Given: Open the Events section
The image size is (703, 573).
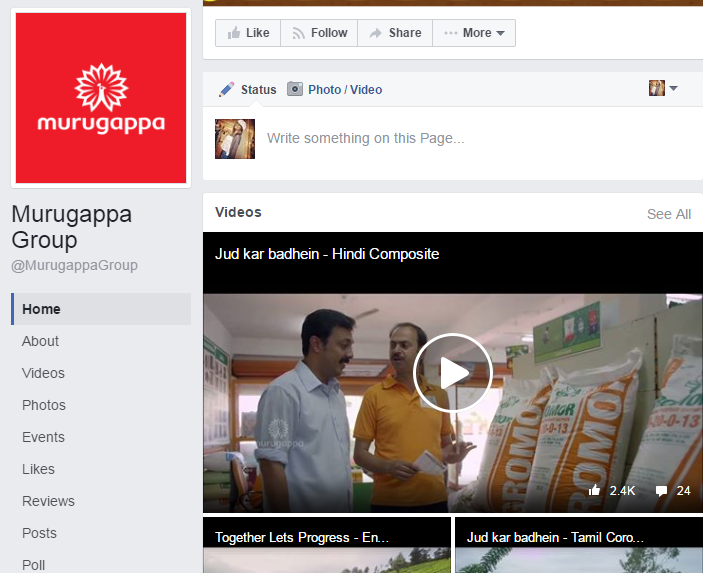Looking at the screenshot, I should pos(43,437).
